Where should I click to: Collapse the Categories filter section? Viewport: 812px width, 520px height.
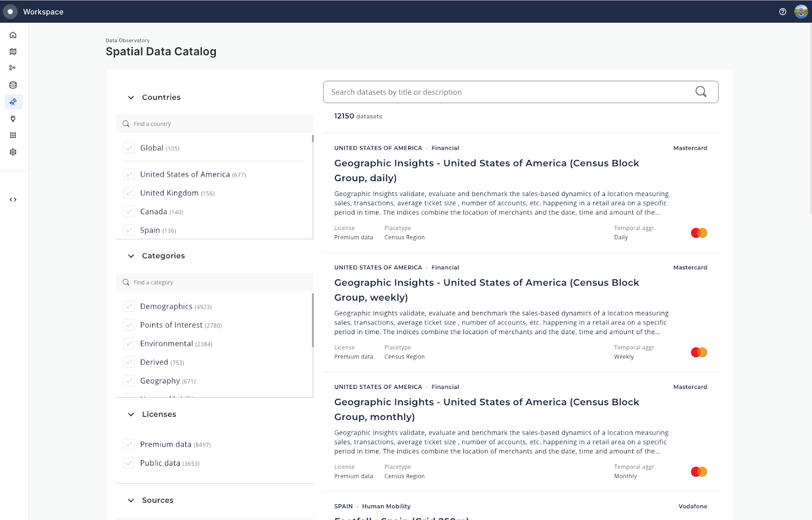[x=131, y=255]
